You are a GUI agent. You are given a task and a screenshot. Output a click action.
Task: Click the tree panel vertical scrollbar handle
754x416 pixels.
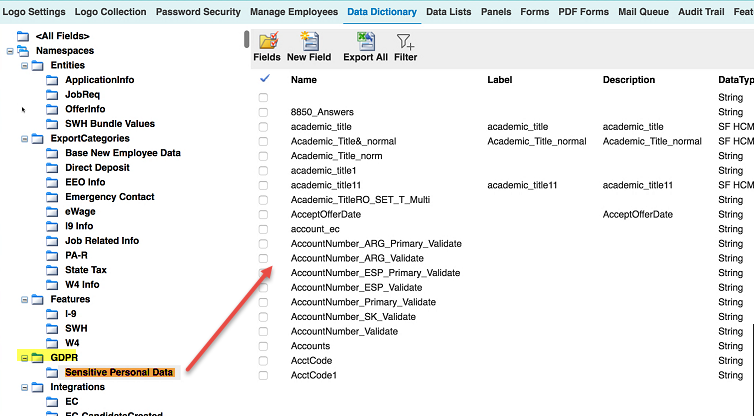[x=247, y=39]
